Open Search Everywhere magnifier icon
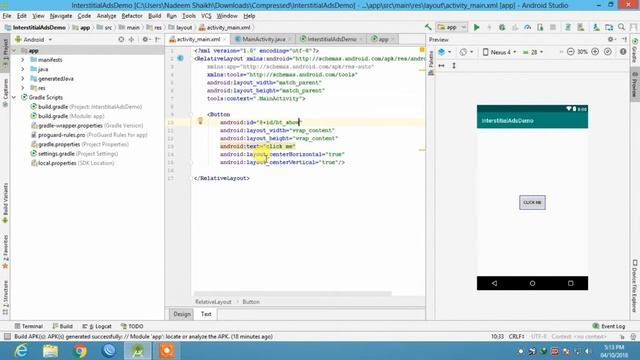Screen dimensions: 640x360 [621, 27]
